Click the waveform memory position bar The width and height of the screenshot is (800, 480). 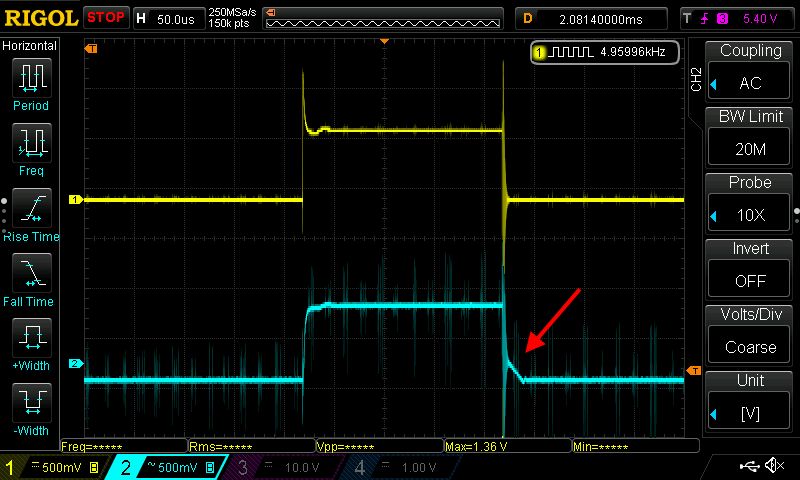click(x=383, y=18)
